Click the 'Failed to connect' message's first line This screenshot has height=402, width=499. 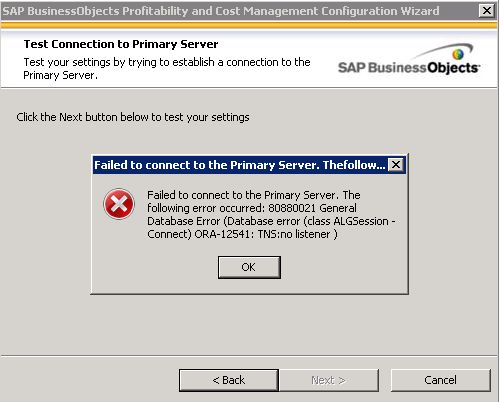[254, 195]
